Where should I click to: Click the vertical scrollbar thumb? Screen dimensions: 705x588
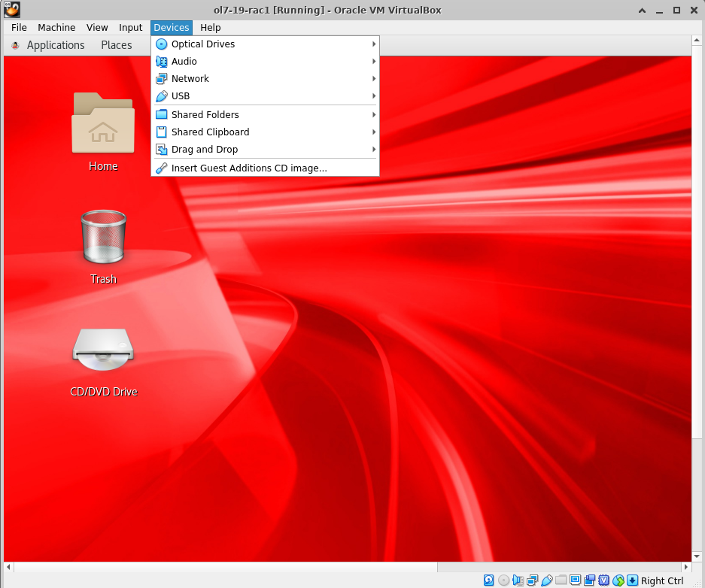(x=696, y=241)
